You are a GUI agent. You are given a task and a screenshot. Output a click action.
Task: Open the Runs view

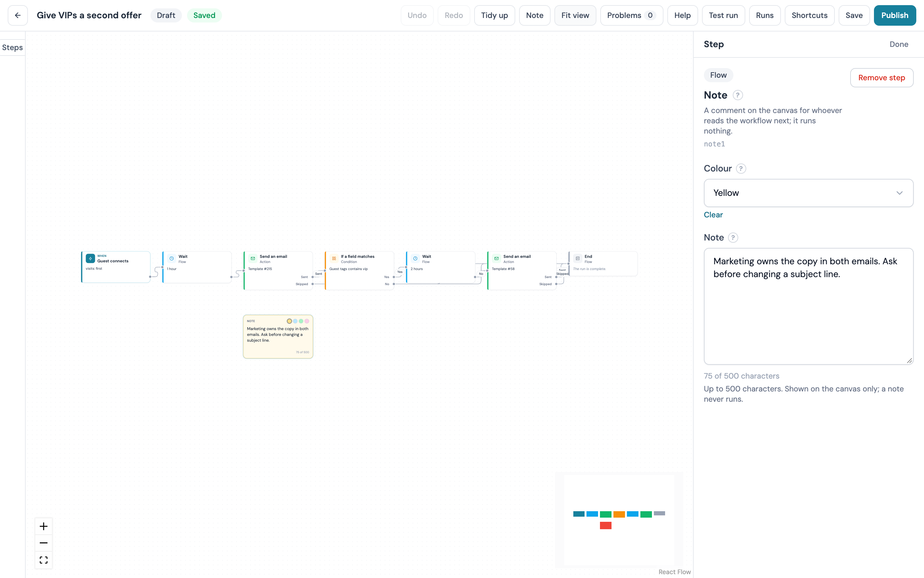pos(765,15)
